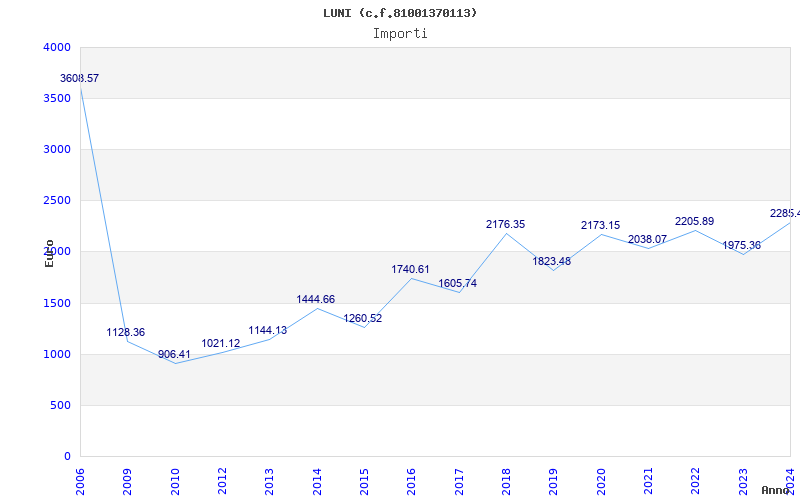Select the data label 2176.35

pos(506,224)
